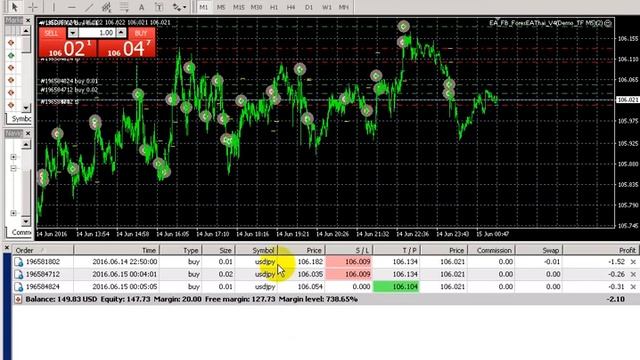Sort trades by Commission column header

[x=491, y=250]
